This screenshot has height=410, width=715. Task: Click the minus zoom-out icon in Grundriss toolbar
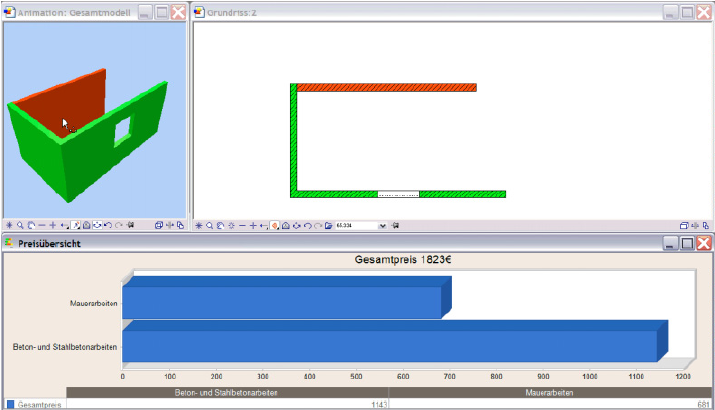[x=241, y=226]
